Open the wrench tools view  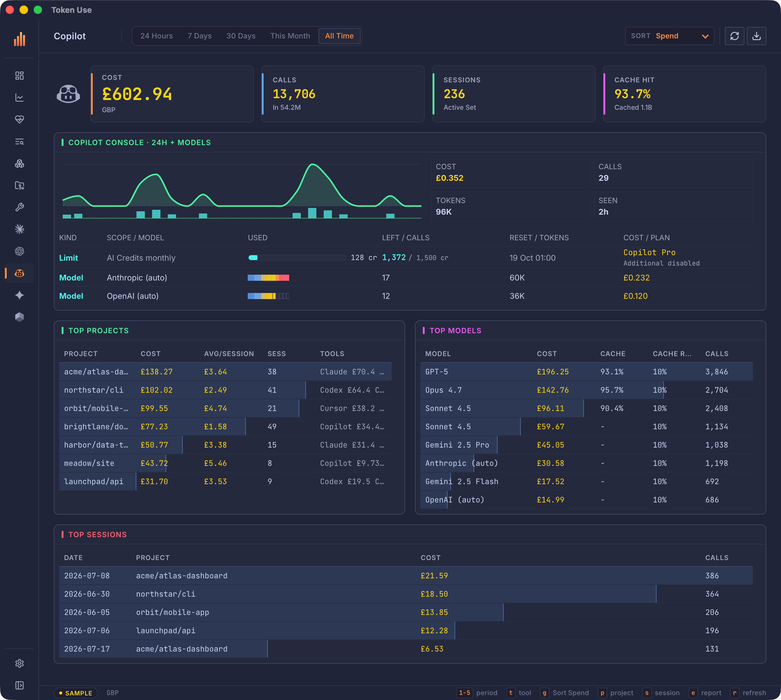click(x=20, y=207)
